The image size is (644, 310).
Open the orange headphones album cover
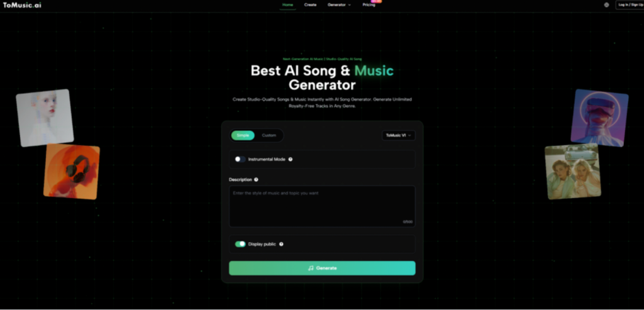pos(72,172)
